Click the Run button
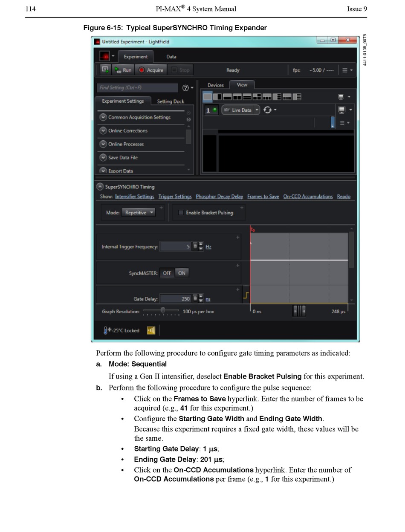405x532 pixels. coord(124,70)
